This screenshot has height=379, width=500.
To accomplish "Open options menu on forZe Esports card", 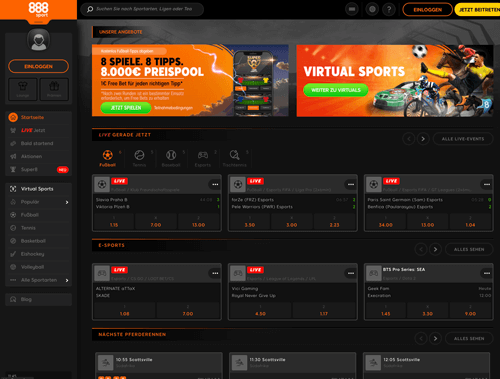I will tap(351, 184).
